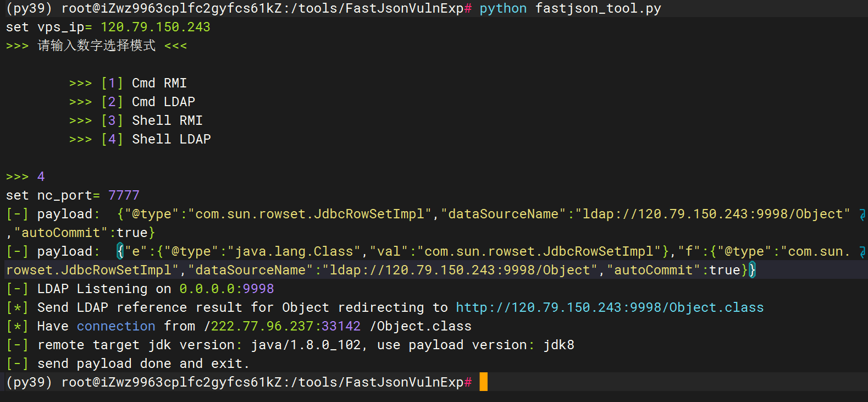Click the 'connection' word in Have connection line
868x402 pixels.
tap(116, 326)
